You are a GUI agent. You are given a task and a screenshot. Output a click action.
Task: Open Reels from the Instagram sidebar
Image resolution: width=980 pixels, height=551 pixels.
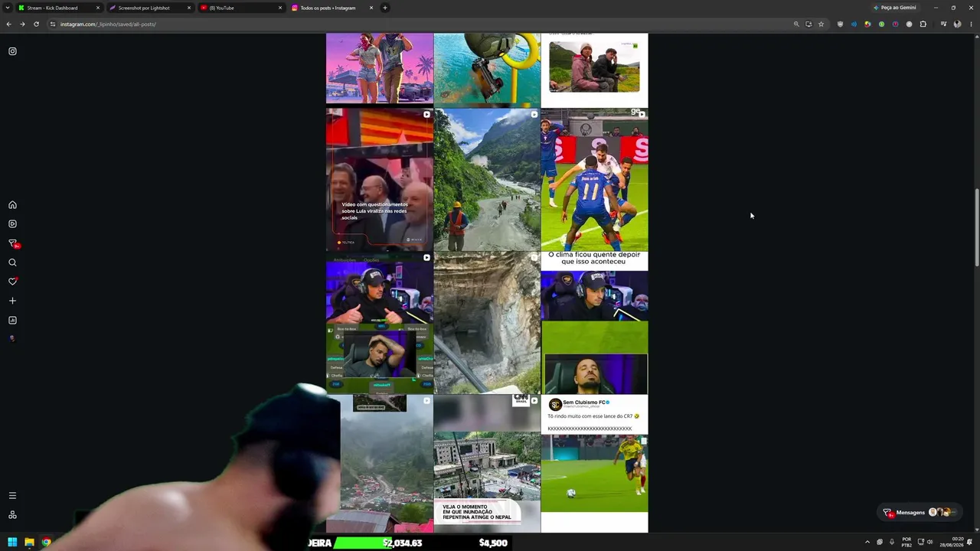click(x=12, y=224)
